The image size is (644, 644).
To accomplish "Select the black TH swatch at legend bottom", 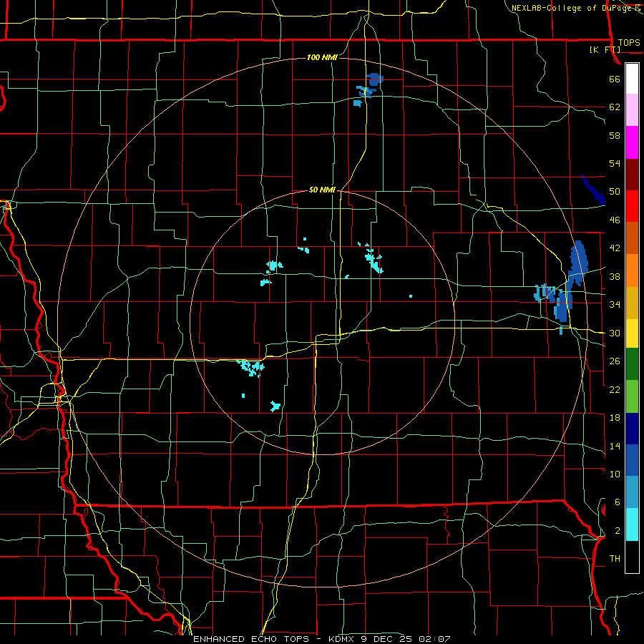I will [632, 557].
